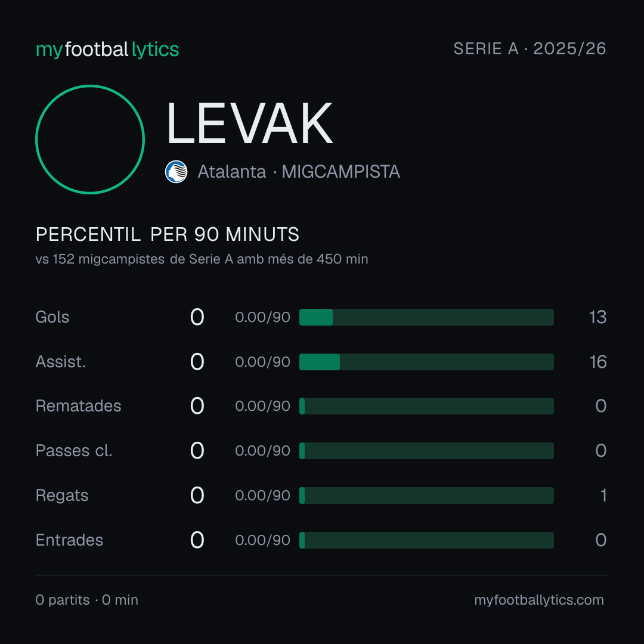Click the Atalanta club crest icon

[x=176, y=172]
